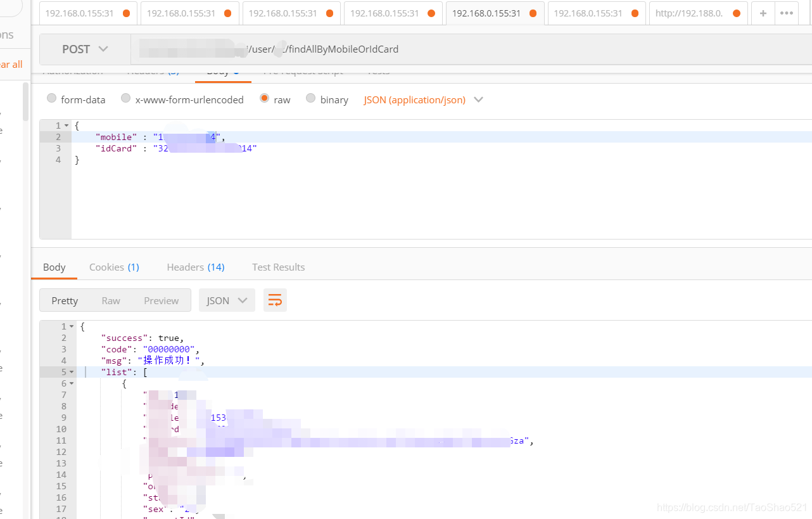Switch response view to Raw
The height and width of the screenshot is (519, 812).
pyautogui.click(x=111, y=300)
